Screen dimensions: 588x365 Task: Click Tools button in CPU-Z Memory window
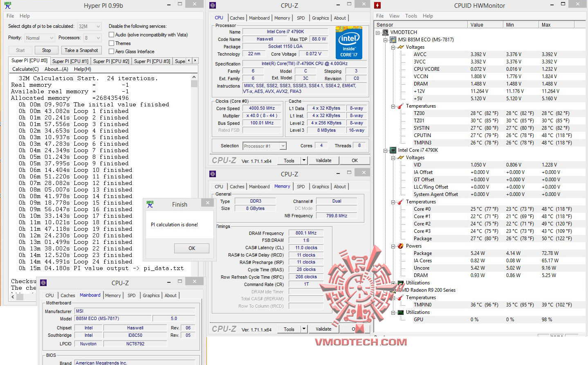(289, 329)
